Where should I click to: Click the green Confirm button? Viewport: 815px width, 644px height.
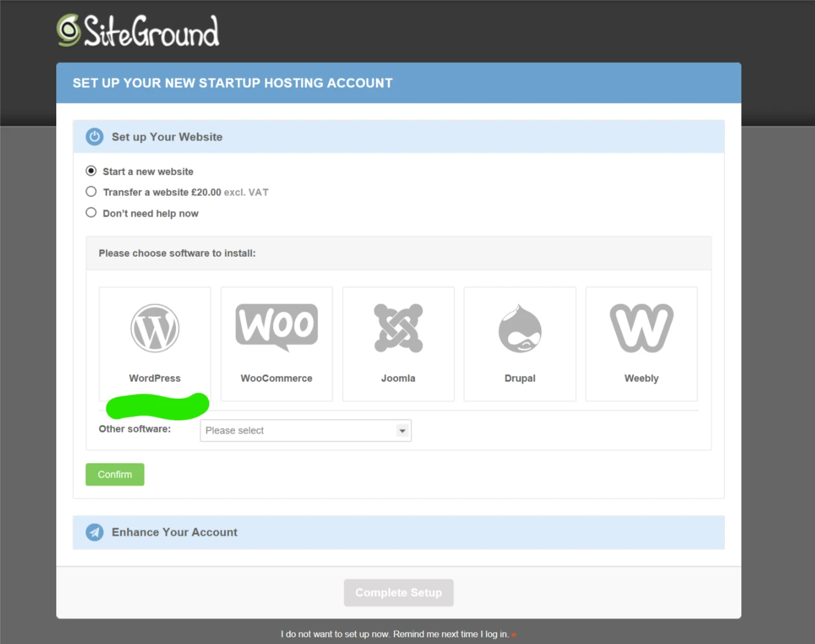click(x=115, y=474)
